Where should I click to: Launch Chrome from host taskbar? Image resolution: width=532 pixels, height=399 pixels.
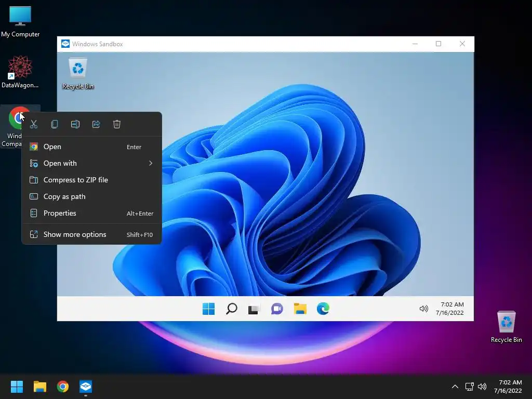(63, 387)
